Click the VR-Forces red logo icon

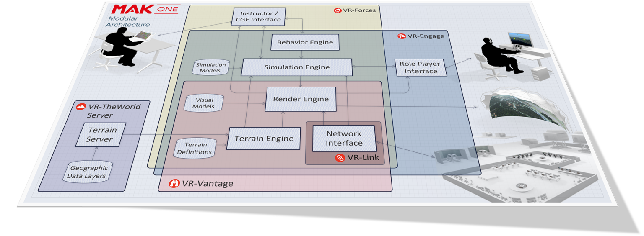(337, 10)
